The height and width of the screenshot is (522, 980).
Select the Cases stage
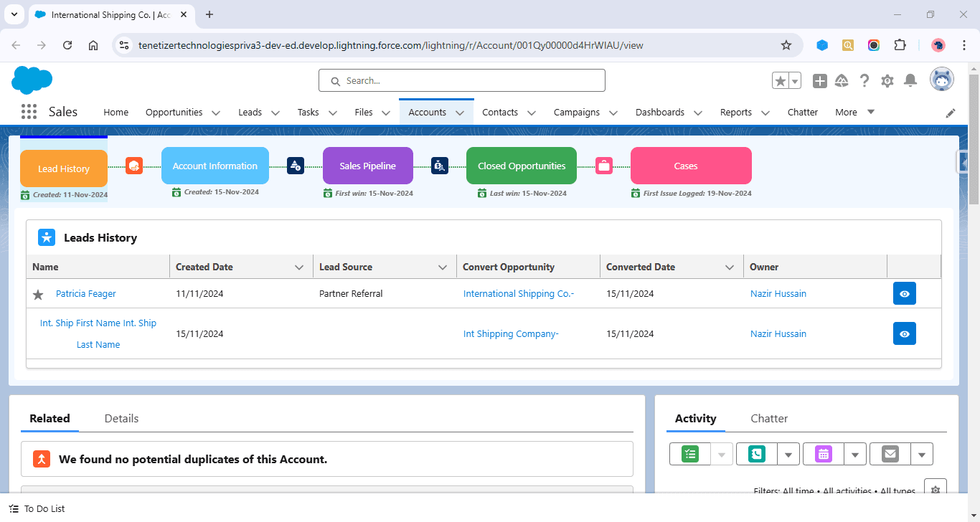tap(691, 166)
